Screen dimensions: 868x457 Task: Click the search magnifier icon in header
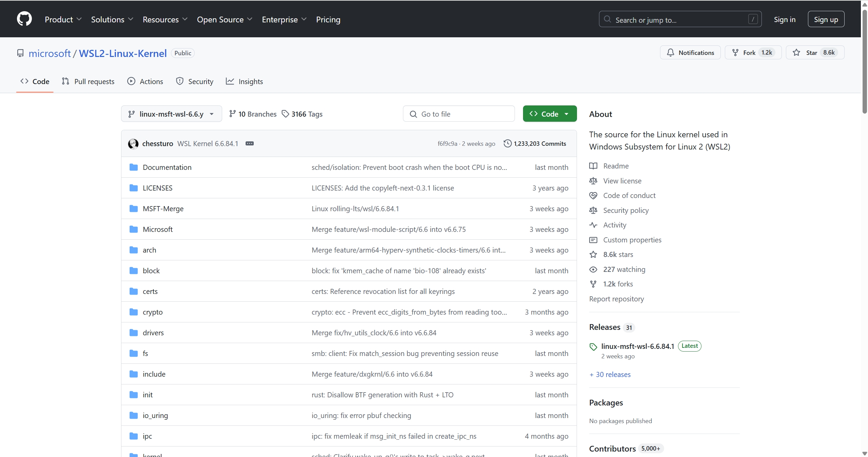[607, 19]
